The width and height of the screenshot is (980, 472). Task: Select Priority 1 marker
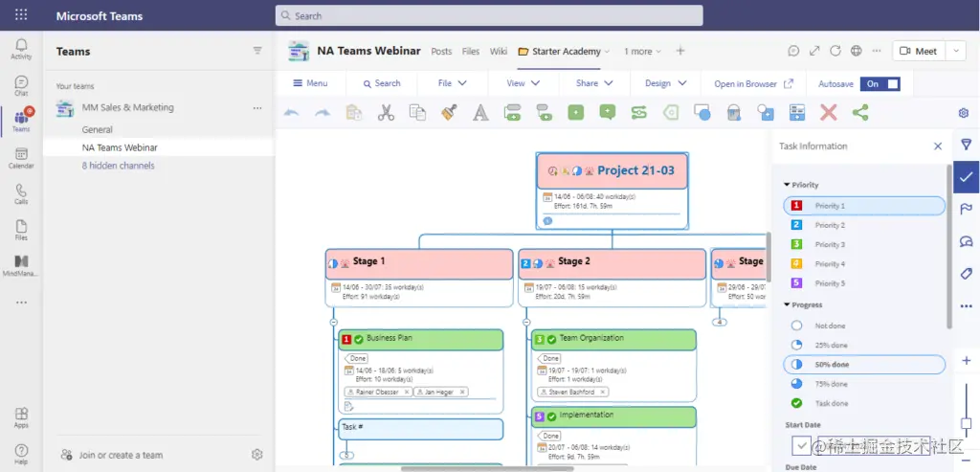point(864,206)
